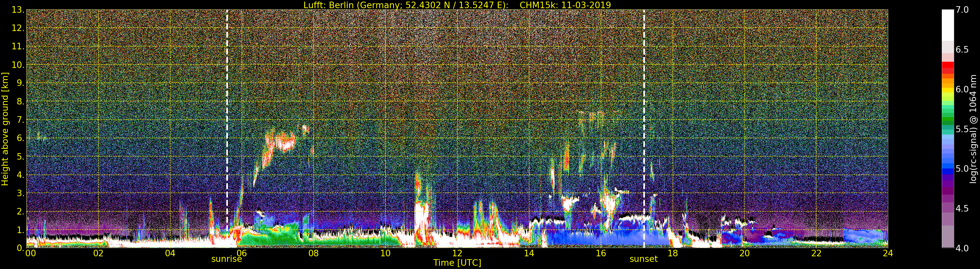
Task: Click the '3.' tick on the height axis
Action: 20,193
